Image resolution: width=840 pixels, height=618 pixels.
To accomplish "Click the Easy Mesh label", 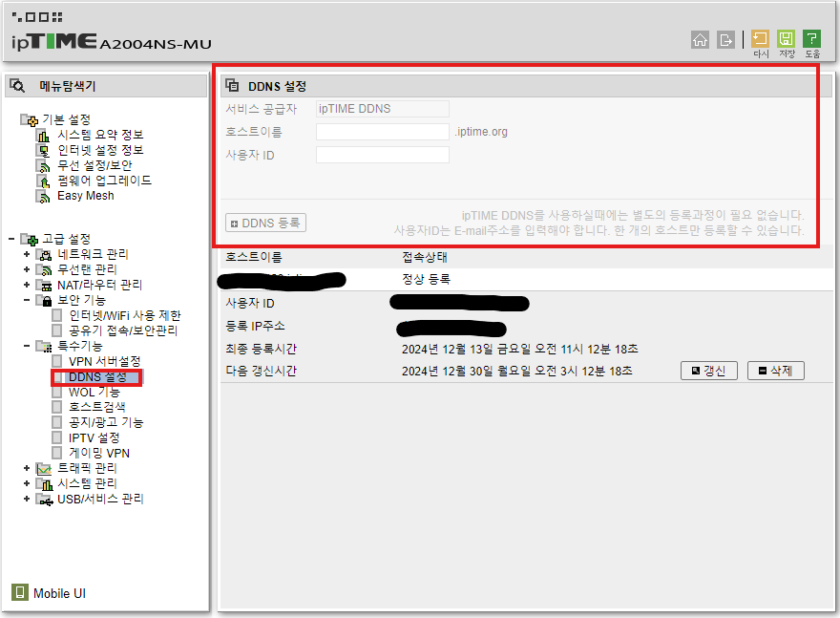I will click(86, 196).
